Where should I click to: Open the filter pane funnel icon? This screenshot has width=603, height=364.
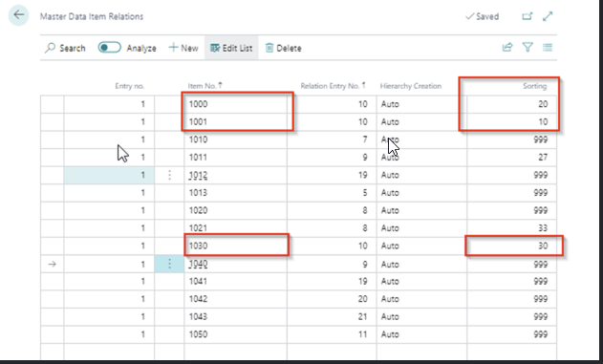[528, 47]
